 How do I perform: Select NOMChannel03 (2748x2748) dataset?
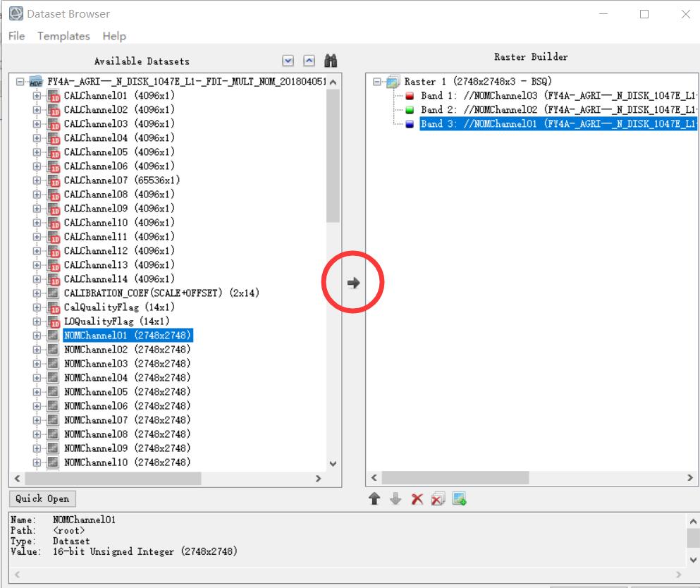pos(127,363)
